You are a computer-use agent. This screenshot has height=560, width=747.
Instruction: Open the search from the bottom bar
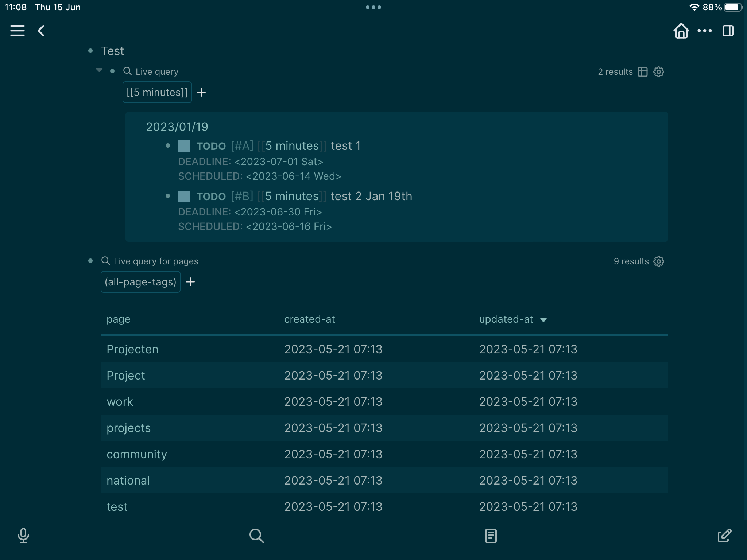pyautogui.click(x=257, y=536)
